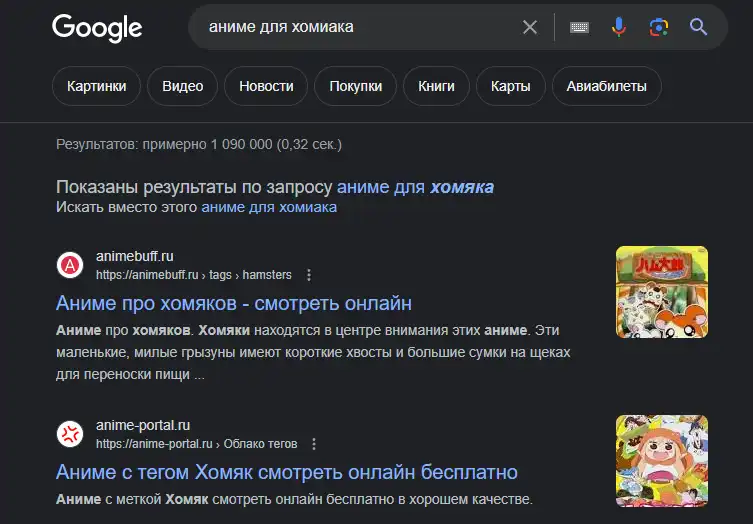Click snippet text starting 'Аниме про хомяков. Хомяки'
The image size is (753, 524).
click(x=313, y=352)
